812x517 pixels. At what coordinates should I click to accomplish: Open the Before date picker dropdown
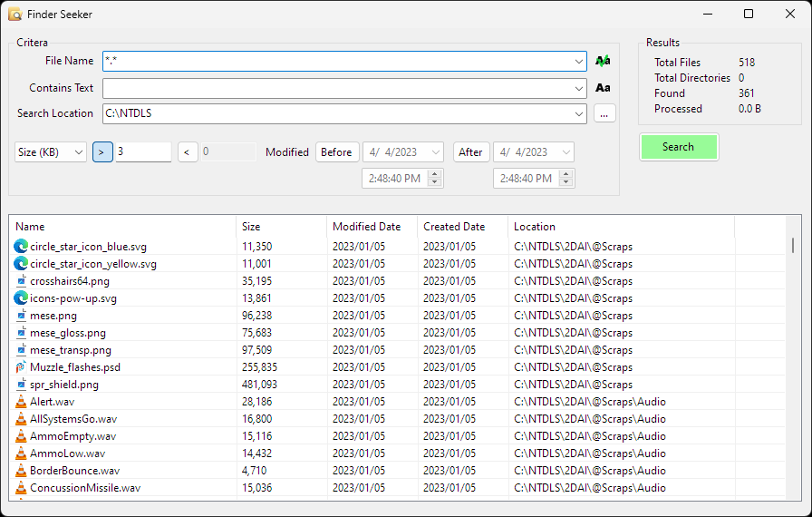[x=436, y=152]
